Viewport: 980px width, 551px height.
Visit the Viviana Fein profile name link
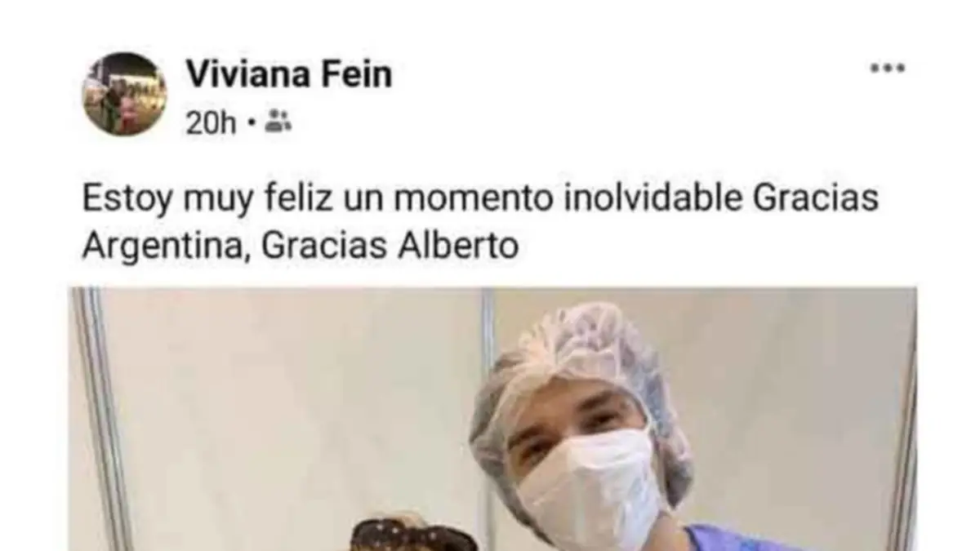tap(289, 75)
